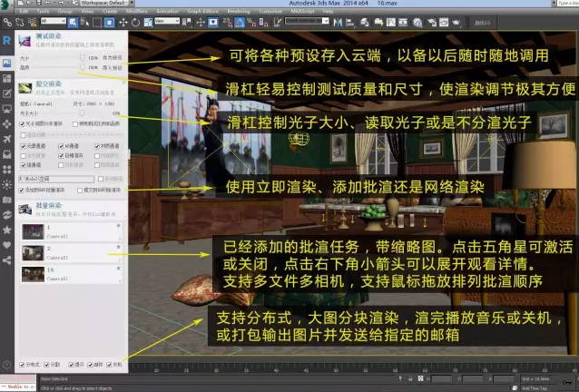Open the Edit menu
579x392 pixels.
24,11
